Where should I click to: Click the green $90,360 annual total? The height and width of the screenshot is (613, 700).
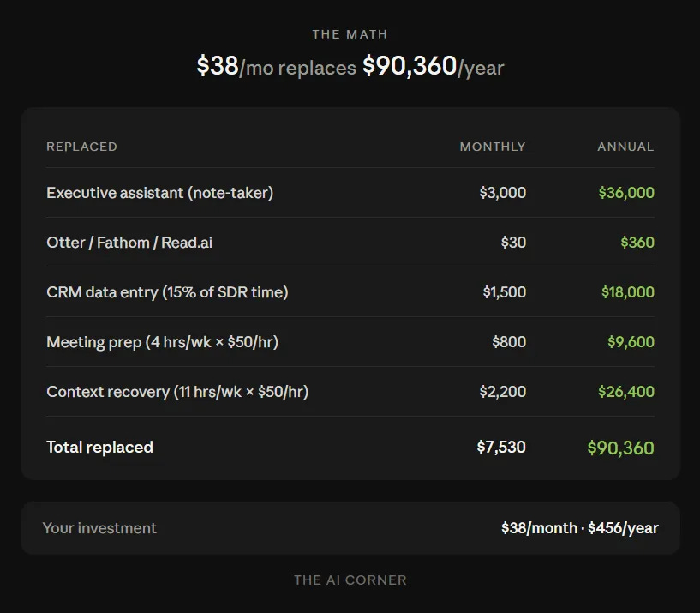point(620,448)
